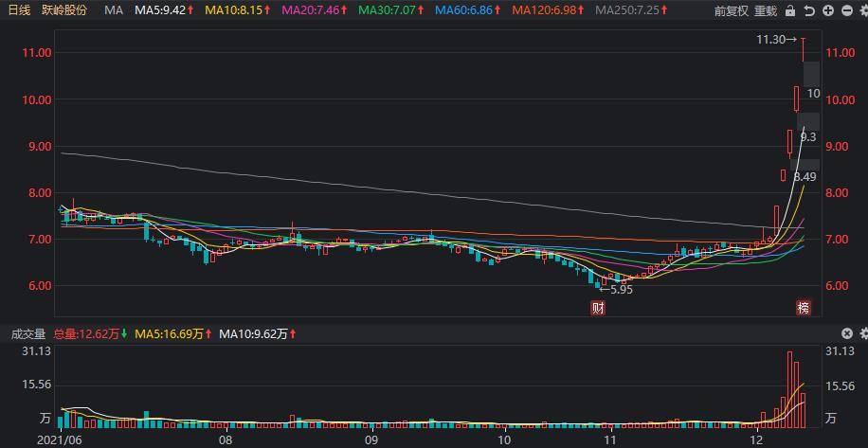Click the undo arrow icon
The image size is (868, 448).
click(x=809, y=10)
